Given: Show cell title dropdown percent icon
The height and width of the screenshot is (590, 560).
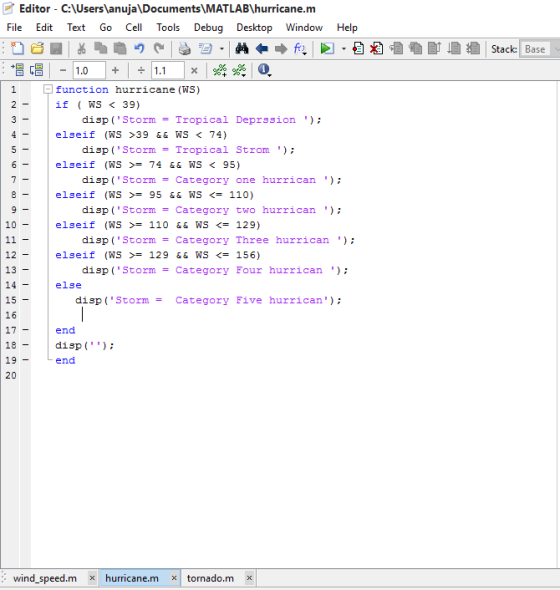Looking at the screenshot, I should pos(239,70).
